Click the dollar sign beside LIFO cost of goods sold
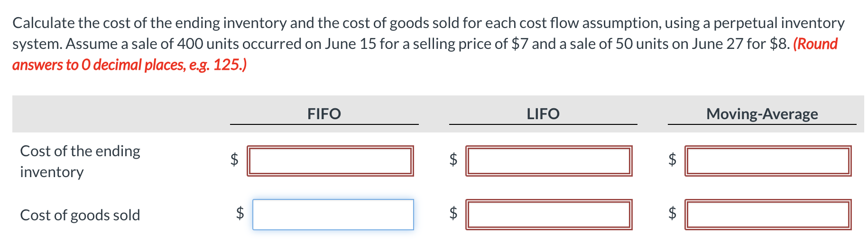This screenshot has width=868, height=245. pyautogui.click(x=453, y=213)
